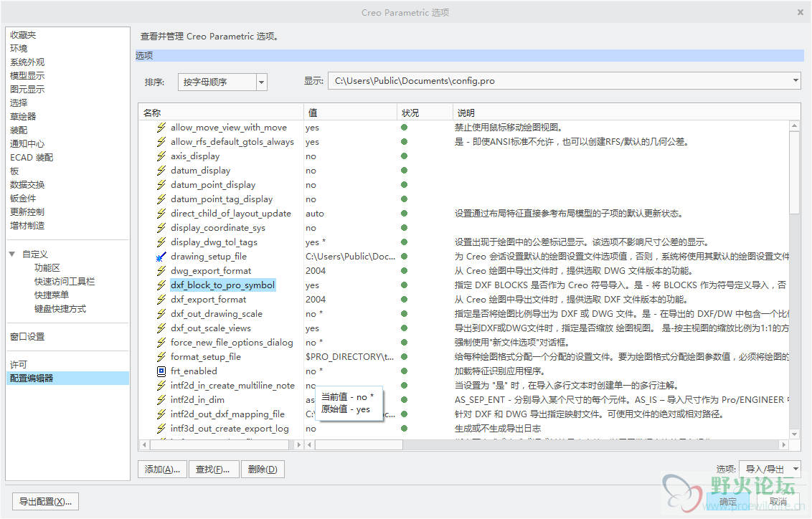This screenshot has height=519, width=812.
Task: Open 收藏夹 category in sidebar
Action: (x=23, y=34)
